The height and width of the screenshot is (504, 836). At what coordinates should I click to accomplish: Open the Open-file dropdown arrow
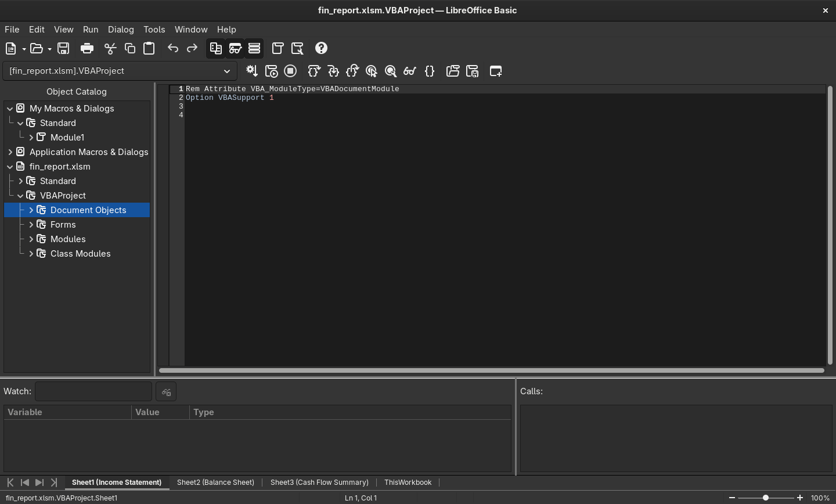coord(49,49)
